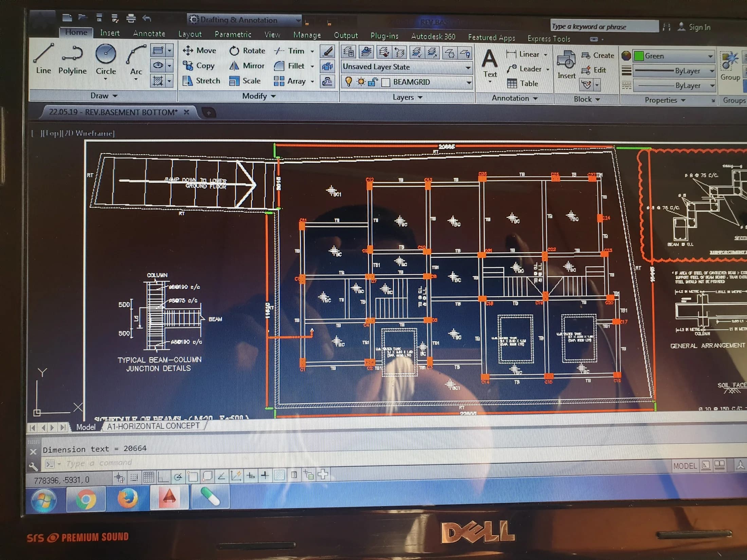747x560 pixels.
Task: Toggle Dynamic Input in status bar
Action: point(251,476)
